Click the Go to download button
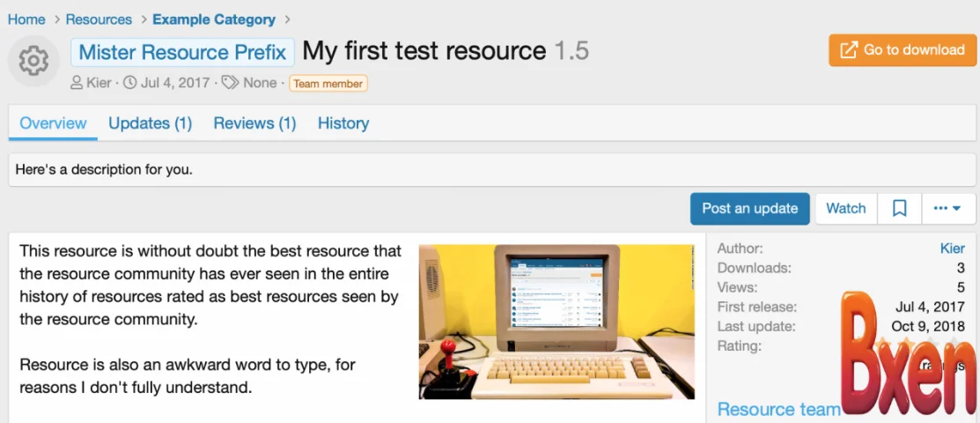This screenshot has height=423, width=980. pyautogui.click(x=903, y=50)
